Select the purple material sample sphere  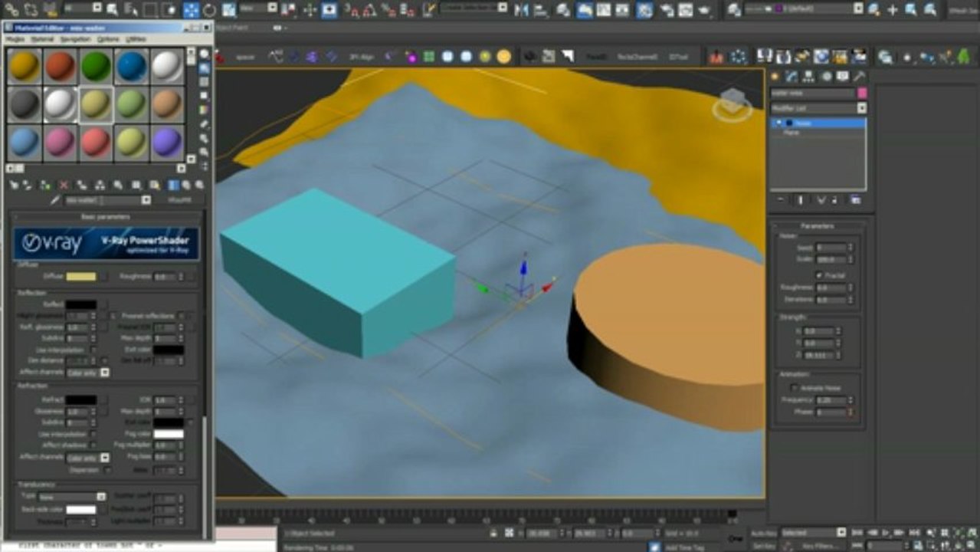click(x=168, y=142)
